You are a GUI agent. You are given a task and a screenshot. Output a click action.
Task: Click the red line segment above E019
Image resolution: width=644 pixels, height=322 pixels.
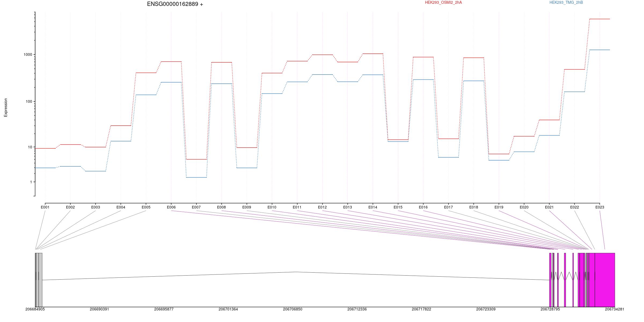point(499,154)
